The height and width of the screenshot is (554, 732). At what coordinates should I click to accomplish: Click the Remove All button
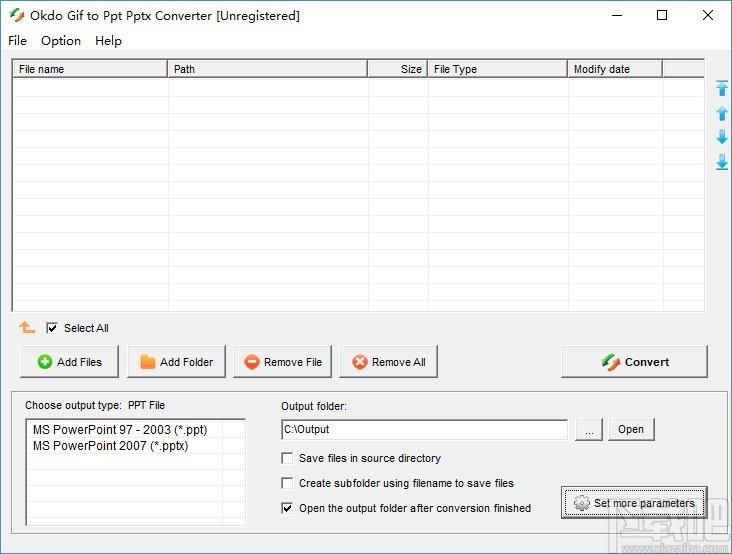click(x=388, y=362)
